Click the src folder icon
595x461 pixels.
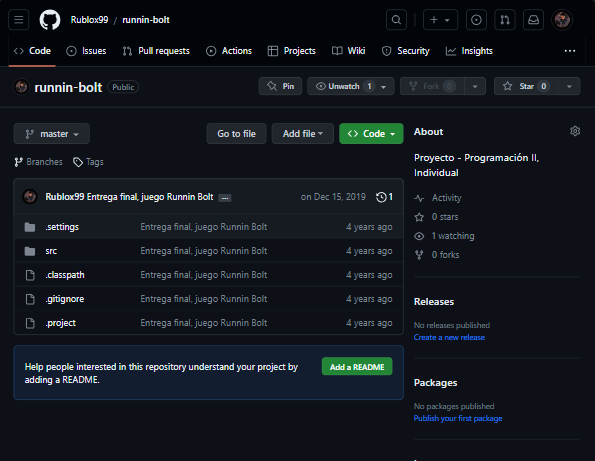coord(30,251)
